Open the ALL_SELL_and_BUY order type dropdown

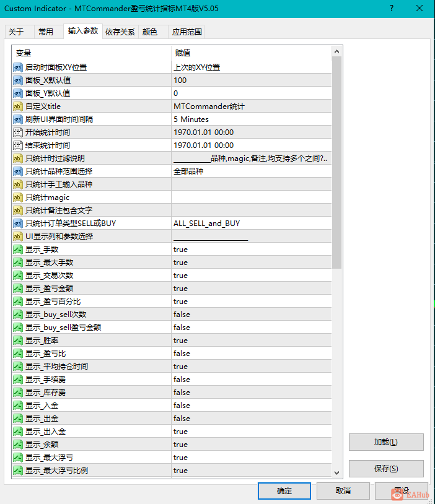(252, 224)
